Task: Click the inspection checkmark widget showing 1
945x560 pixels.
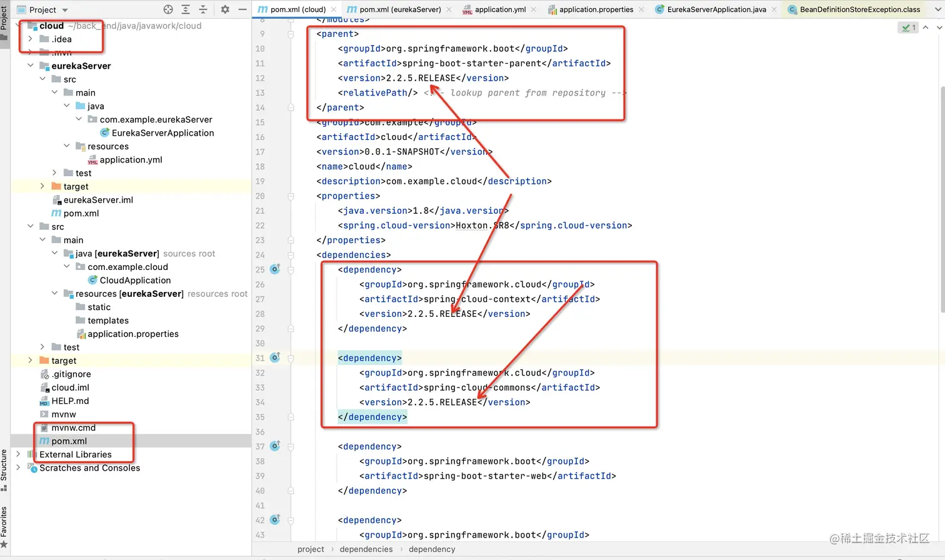Action: pos(908,27)
